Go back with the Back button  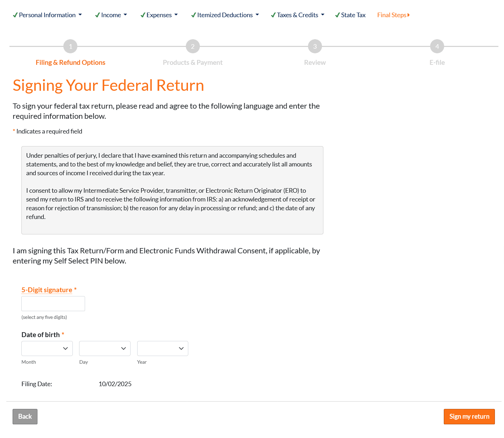(x=25, y=416)
